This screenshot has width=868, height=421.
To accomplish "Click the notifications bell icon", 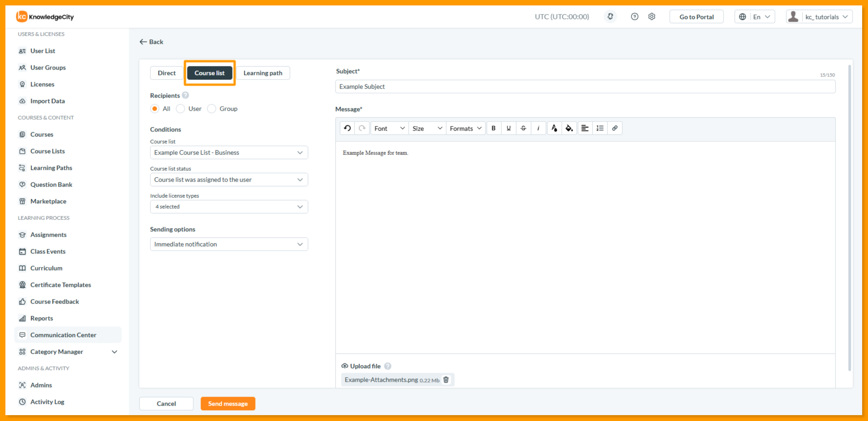I will coord(610,17).
